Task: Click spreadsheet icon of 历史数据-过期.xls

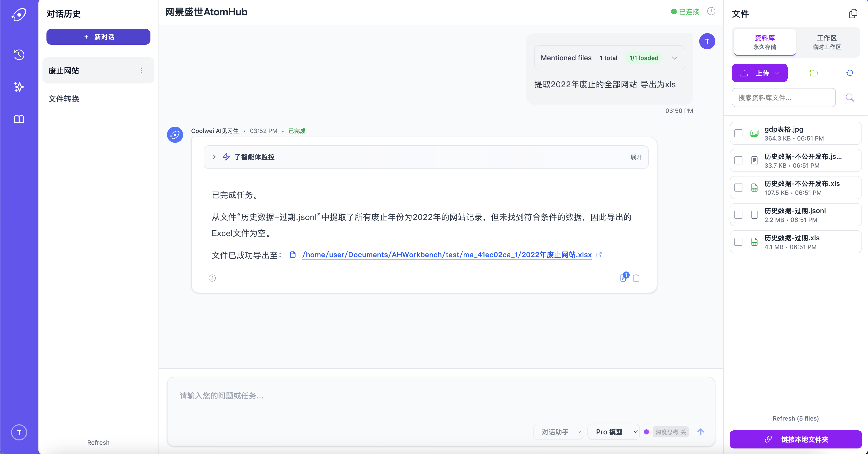Action: coord(754,242)
